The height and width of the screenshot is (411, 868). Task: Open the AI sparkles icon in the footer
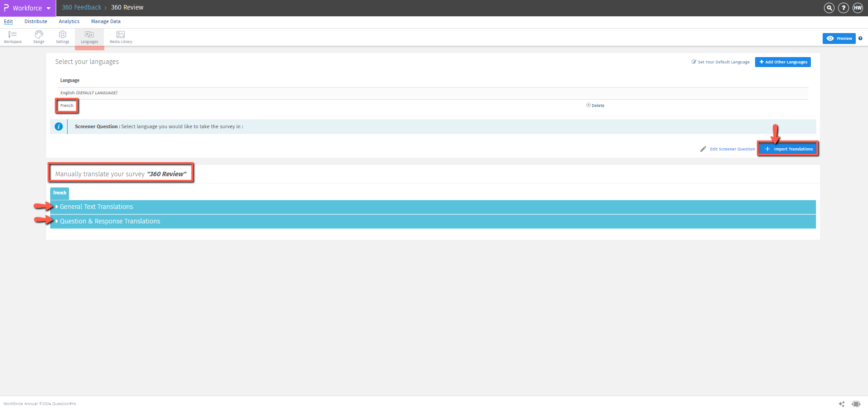pyautogui.click(x=842, y=404)
